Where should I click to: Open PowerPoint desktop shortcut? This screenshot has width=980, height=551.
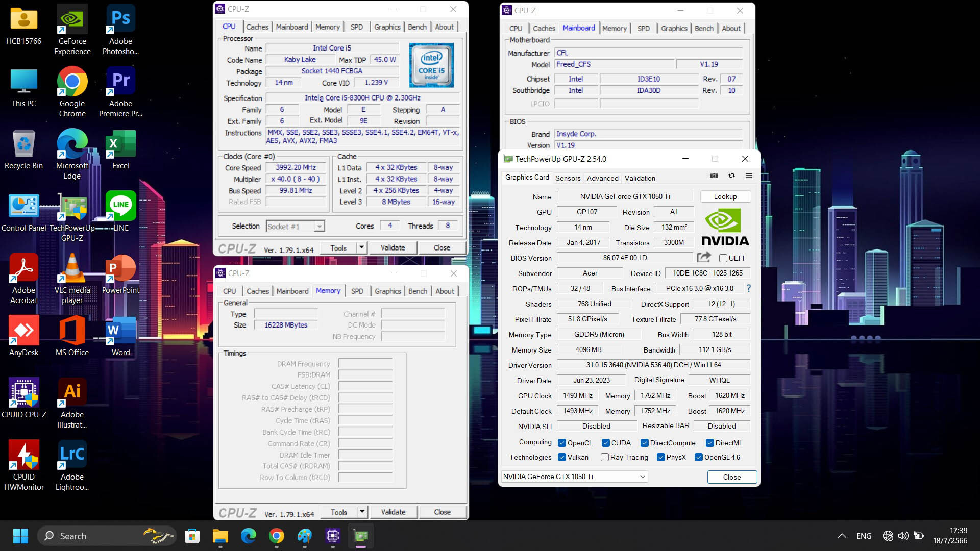[120, 273]
